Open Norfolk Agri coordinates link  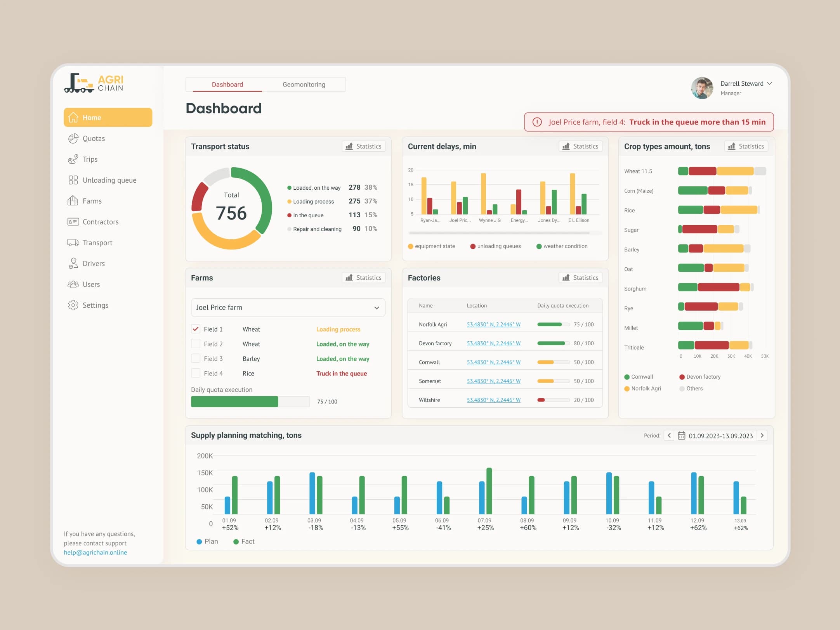point(494,324)
